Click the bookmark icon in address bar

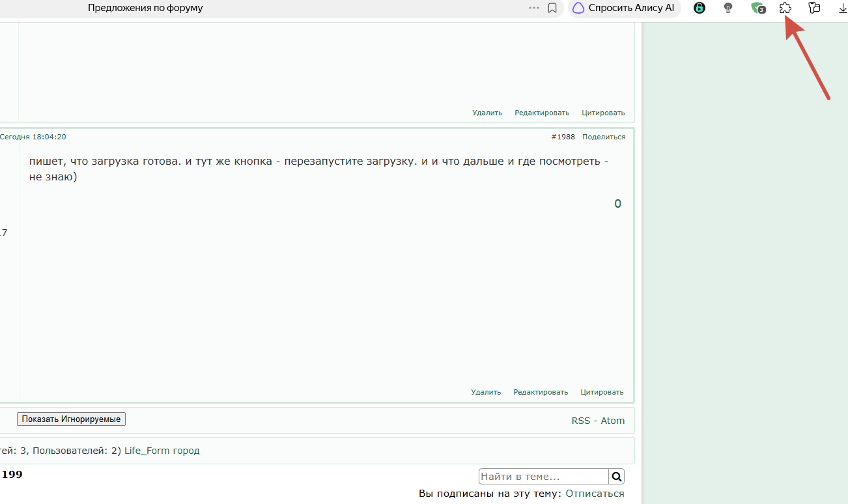pyautogui.click(x=552, y=8)
